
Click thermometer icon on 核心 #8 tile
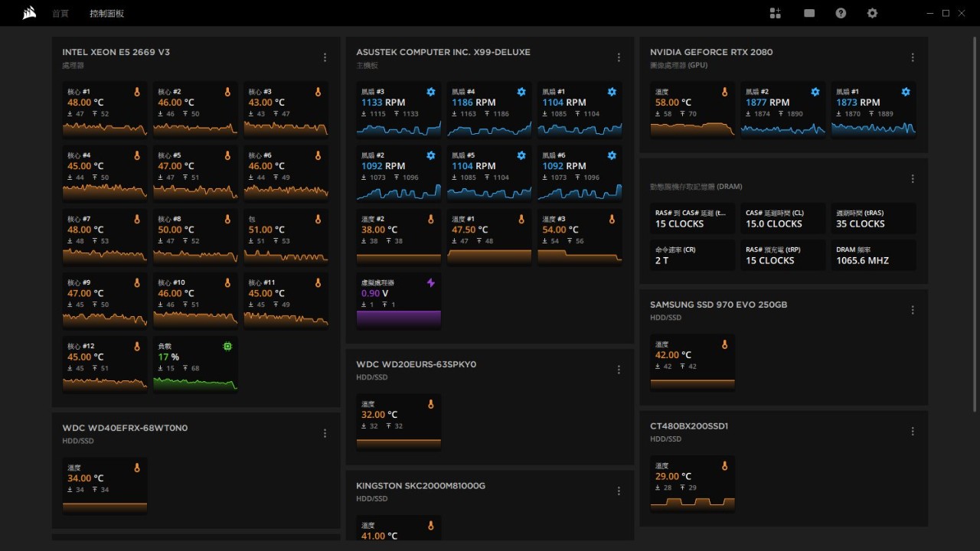click(x=227, y=219)
